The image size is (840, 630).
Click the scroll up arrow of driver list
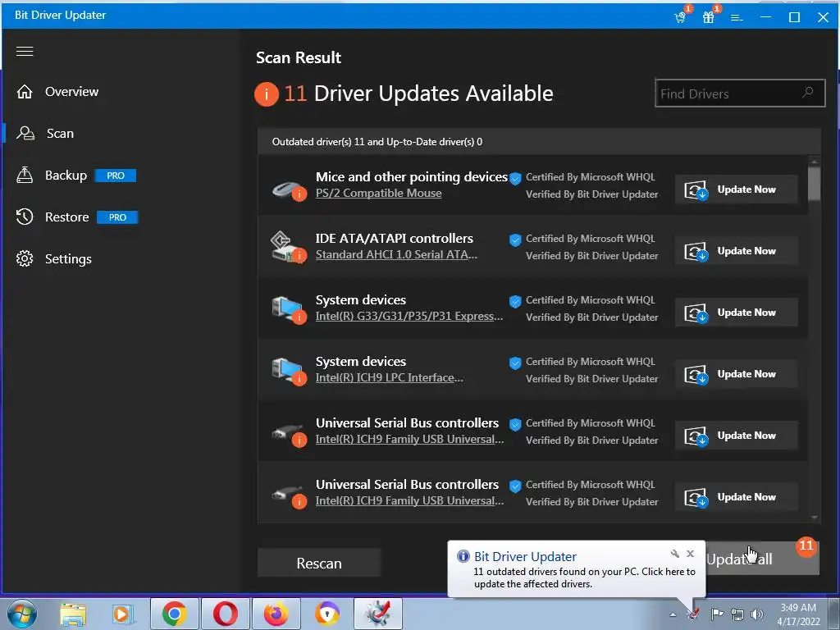[x=815, y=162]
